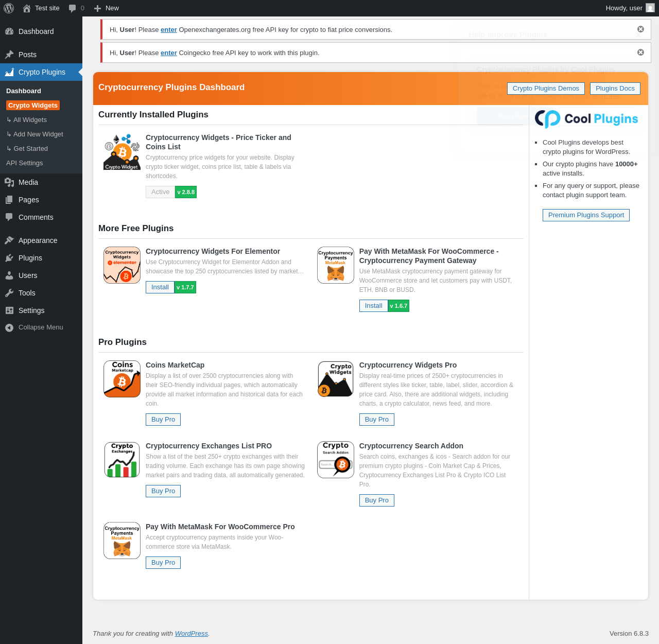Click user avatar in admin bar
The image size is (659, 644).
click(x=650, y=8)
